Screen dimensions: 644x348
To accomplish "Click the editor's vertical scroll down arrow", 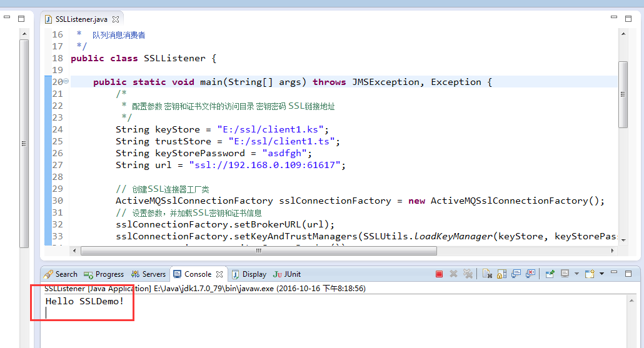I will (623, 239).
